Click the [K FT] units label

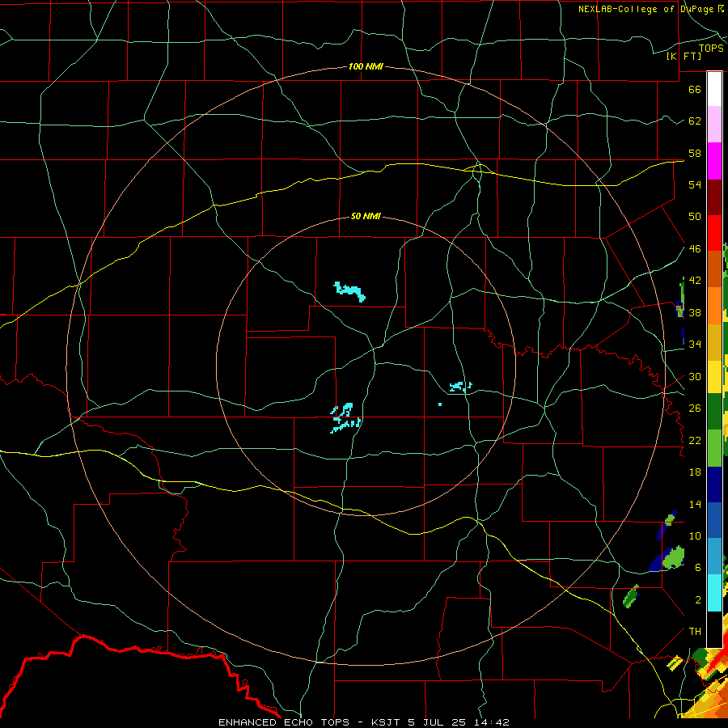(x=684, y=56)
